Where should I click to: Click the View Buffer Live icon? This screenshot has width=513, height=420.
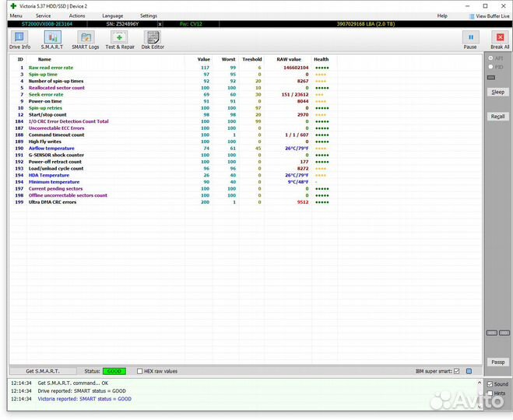point(472,16)
